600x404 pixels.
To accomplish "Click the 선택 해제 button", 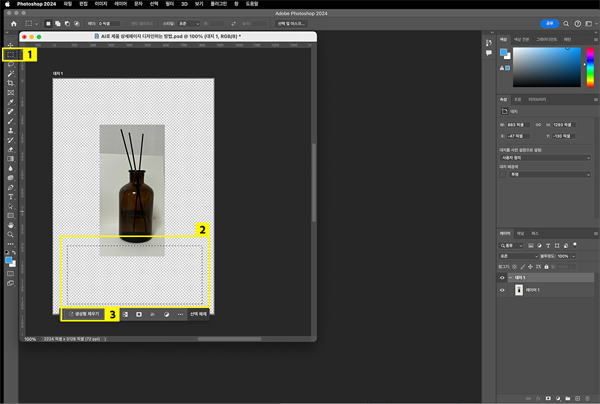I will [198, 314].
